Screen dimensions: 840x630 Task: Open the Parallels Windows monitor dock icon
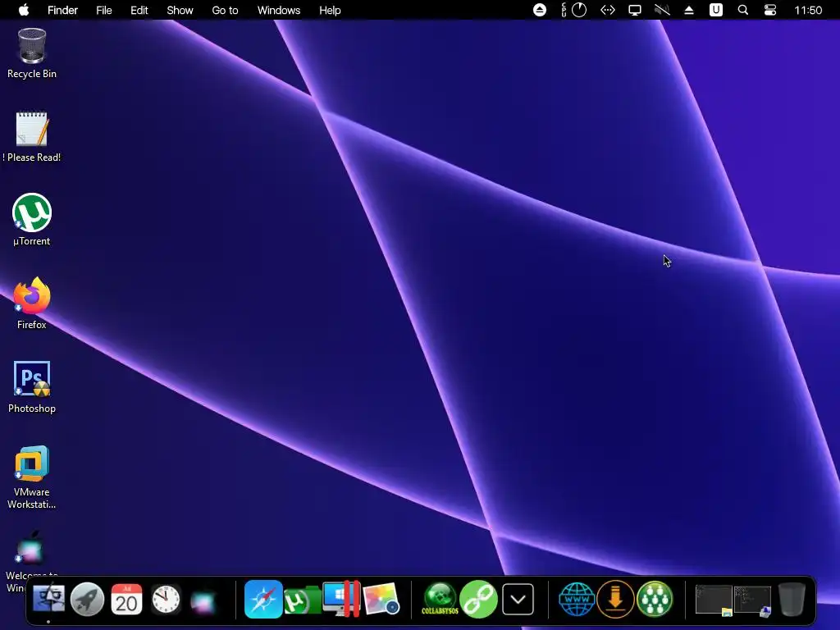341,599
